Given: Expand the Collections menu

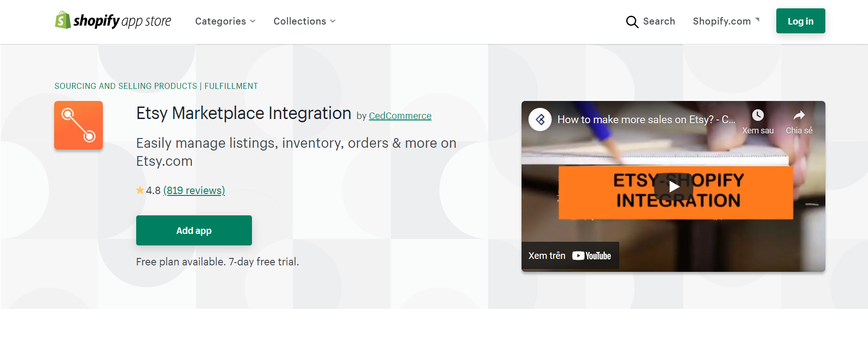Looking at the screenshot, I should 304,21.
